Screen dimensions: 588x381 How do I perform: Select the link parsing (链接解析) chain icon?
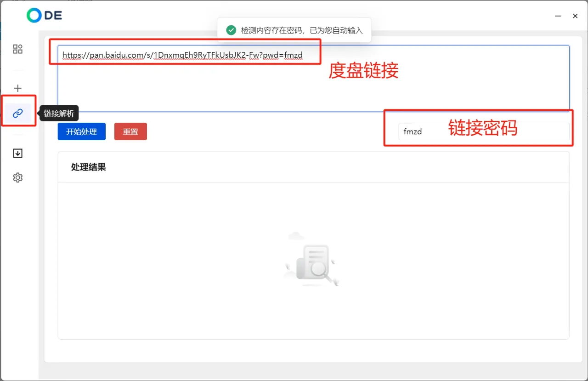tap(18, 113)
